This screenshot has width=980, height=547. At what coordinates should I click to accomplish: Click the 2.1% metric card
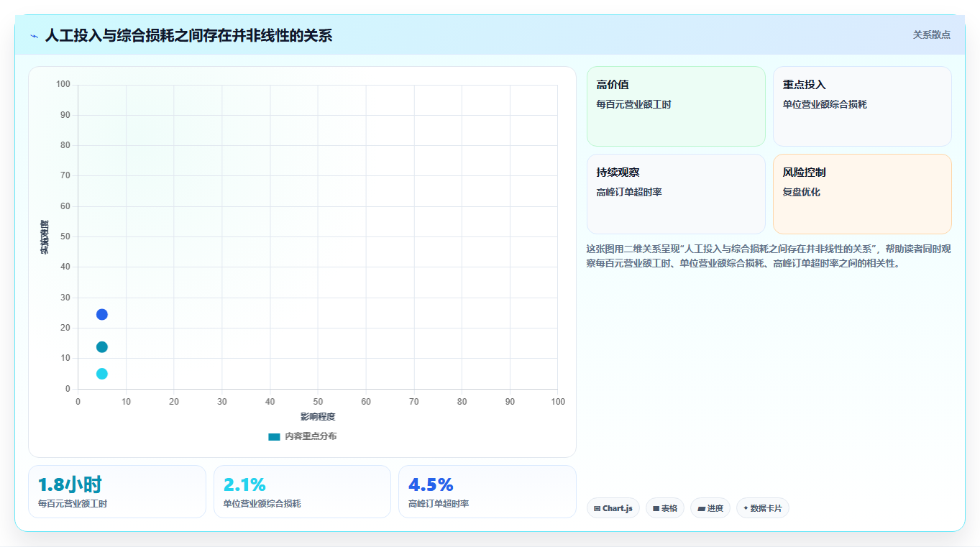[302, 492]
